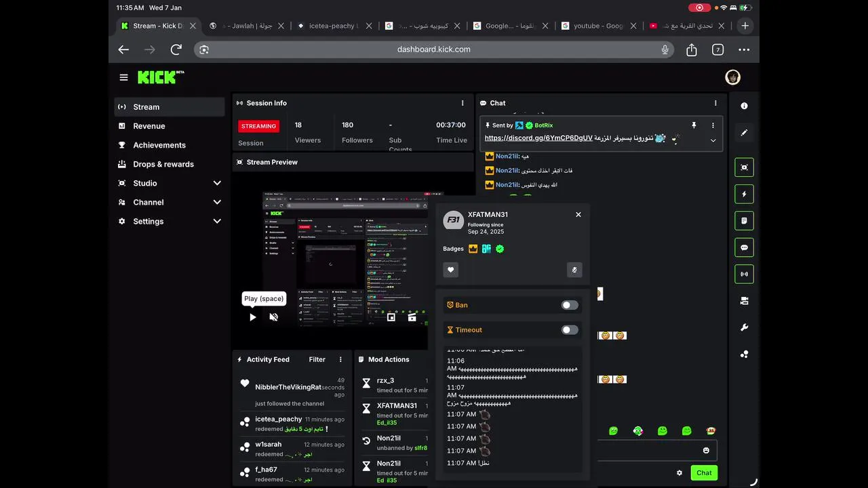Image resolution: width=868 pixels, height=488 pixels.
Task: Open Session Info three-dot options
Action: coord(462,103)
